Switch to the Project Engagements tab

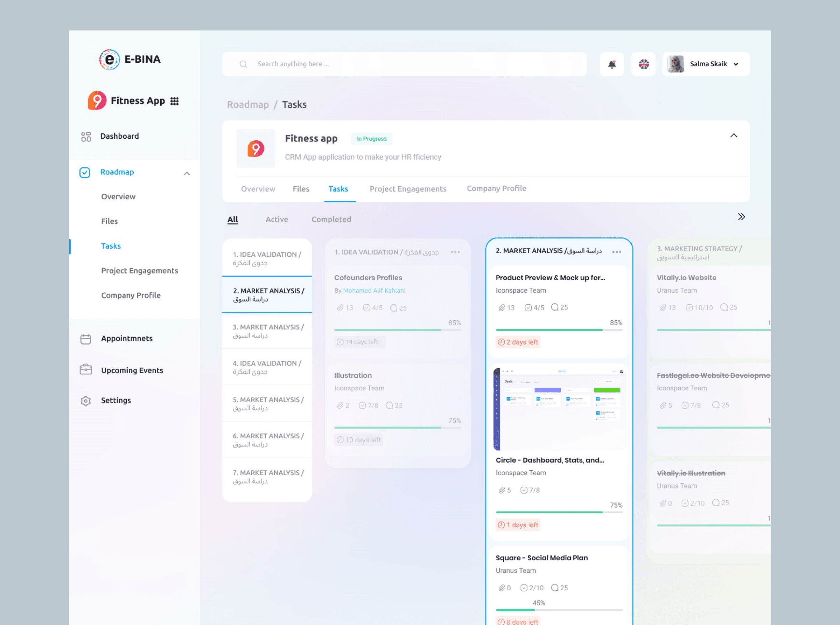(408, 189)
